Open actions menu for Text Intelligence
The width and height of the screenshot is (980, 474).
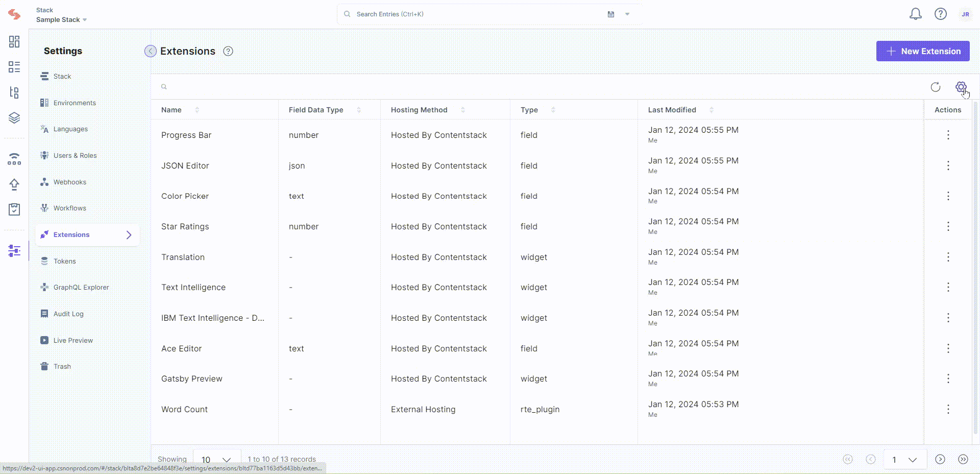click(948, 287)
